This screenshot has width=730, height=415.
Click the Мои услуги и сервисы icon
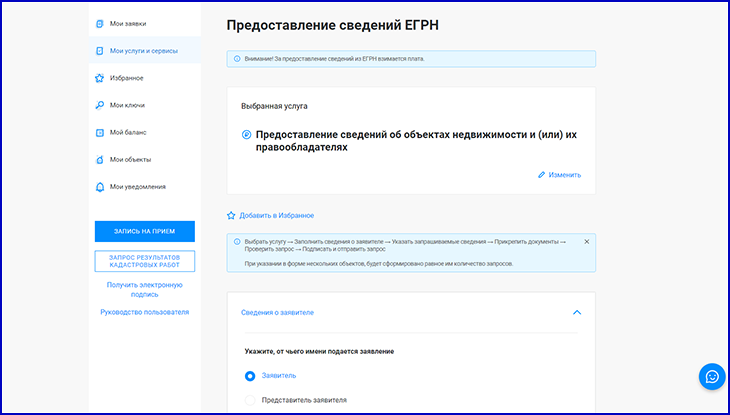pyautogui.click(x=99, y=50)
